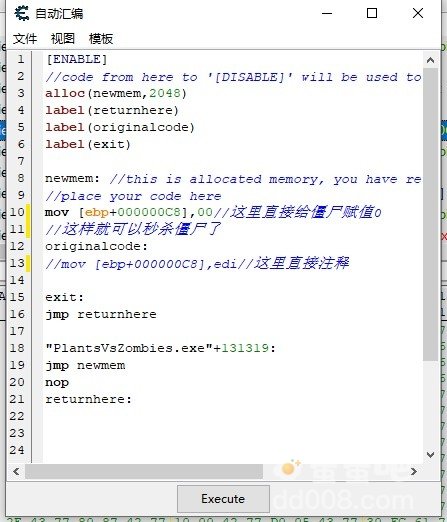The width and height of the screenshot is (447, 522).
Task: Open the 模板 menu
Action: pos(101,39)
